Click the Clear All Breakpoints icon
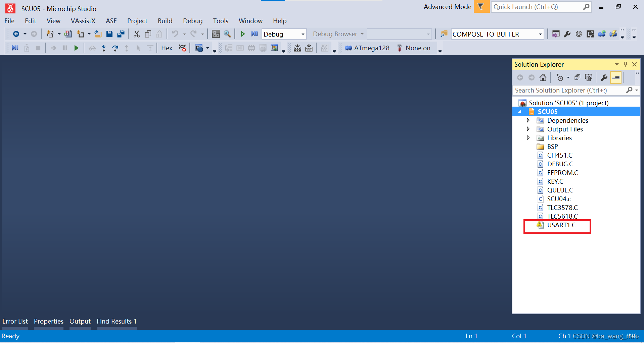The height and width of the screenshot is (343, 644). click(182, 48)
